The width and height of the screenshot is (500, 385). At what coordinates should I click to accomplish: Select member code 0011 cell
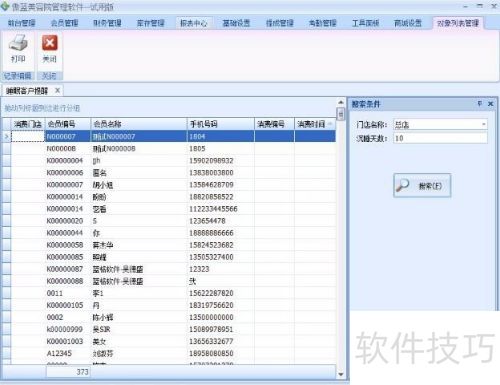point(68,293)
